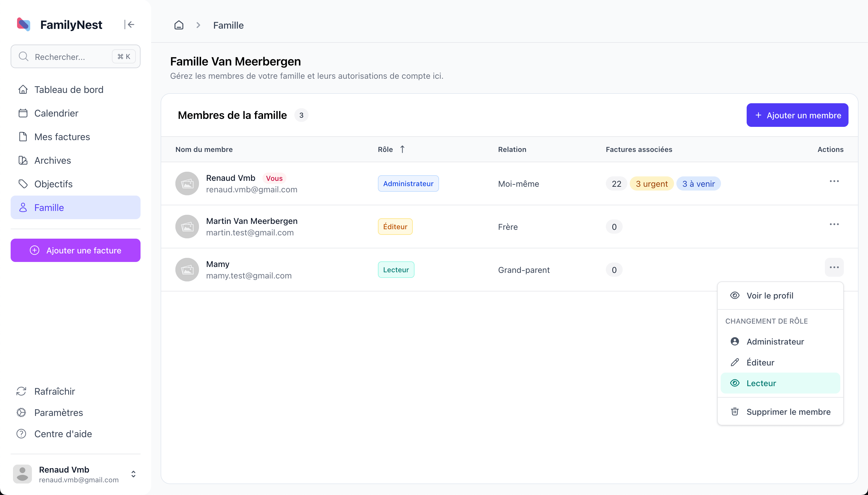Open Archives from the sidebar
The width and height of the screenshot is (868, 495).
coord(52,160)
